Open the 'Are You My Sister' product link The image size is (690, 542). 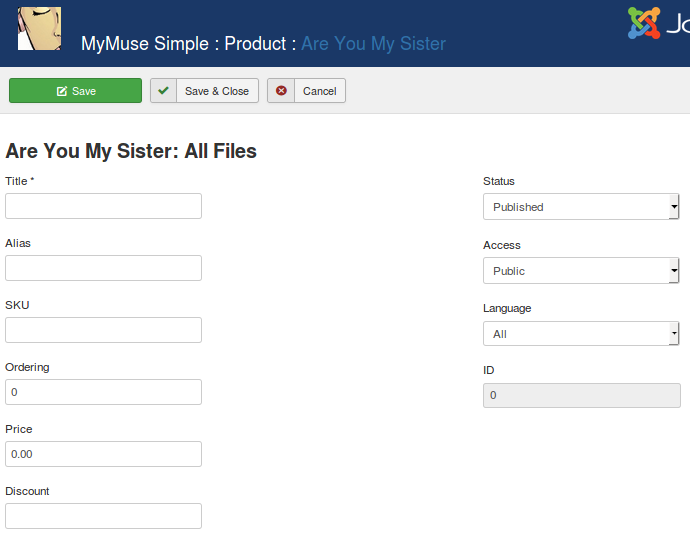click(x=373, y=44)
